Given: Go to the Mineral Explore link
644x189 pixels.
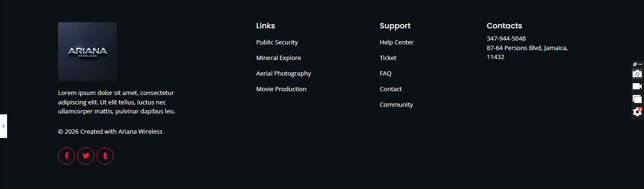Looking at the screenshot, I should [x=278, y=58].
